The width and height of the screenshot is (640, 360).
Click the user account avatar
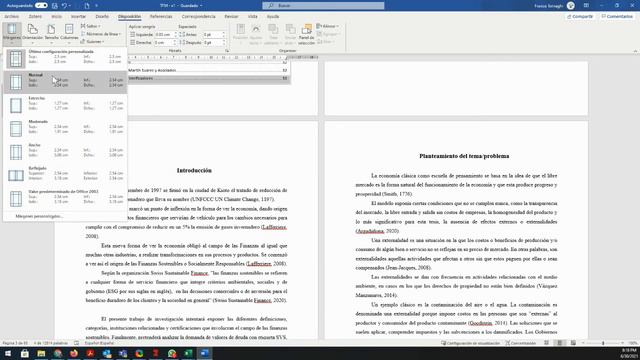(571, 6)
